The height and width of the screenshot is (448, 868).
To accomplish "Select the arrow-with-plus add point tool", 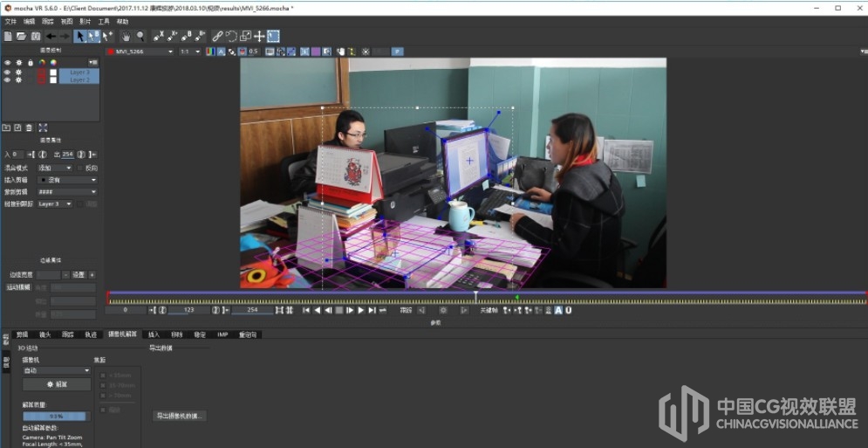I will (107, 37).
